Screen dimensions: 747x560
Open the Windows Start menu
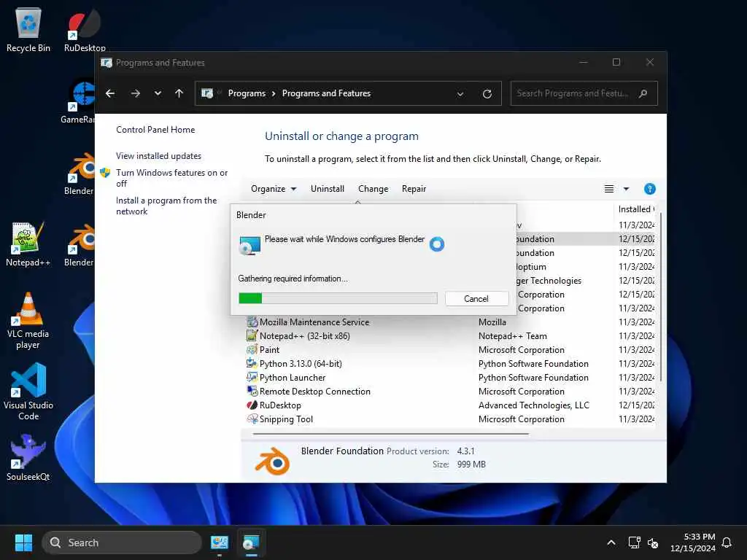pos(23,542)
